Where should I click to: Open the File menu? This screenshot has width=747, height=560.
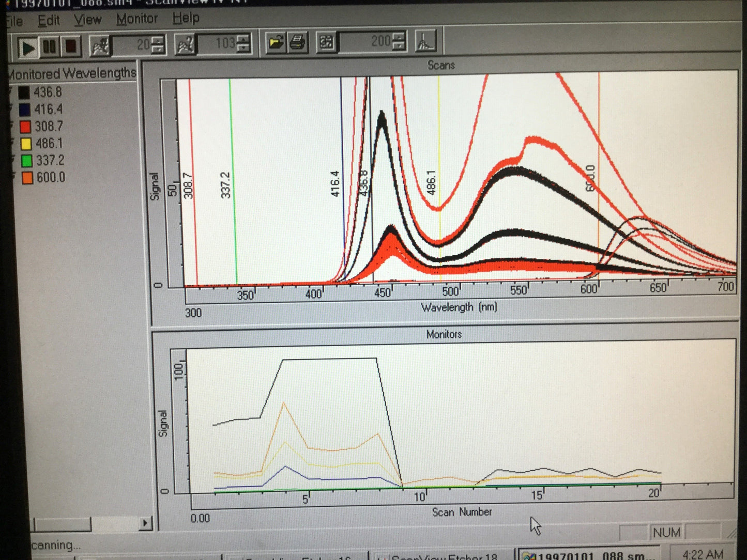14,21
